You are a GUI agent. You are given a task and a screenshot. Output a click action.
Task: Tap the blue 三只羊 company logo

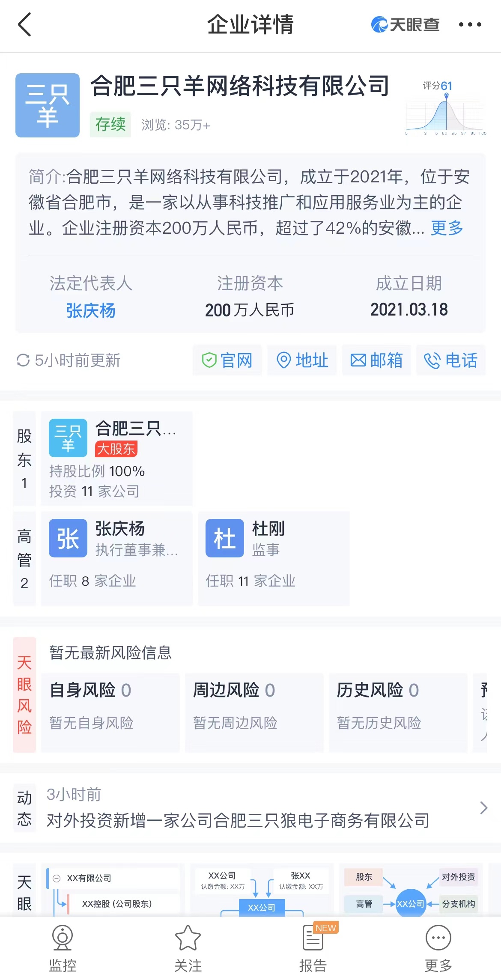48,105
